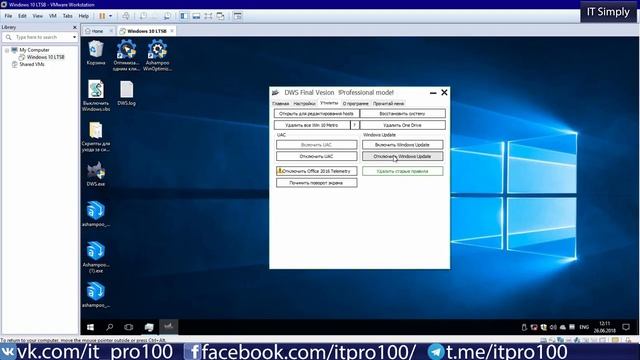Screen dimensions: 640x360
Task: Select the Ashampoo (1).exe installer desktop icon
Action: click(96, 257)
